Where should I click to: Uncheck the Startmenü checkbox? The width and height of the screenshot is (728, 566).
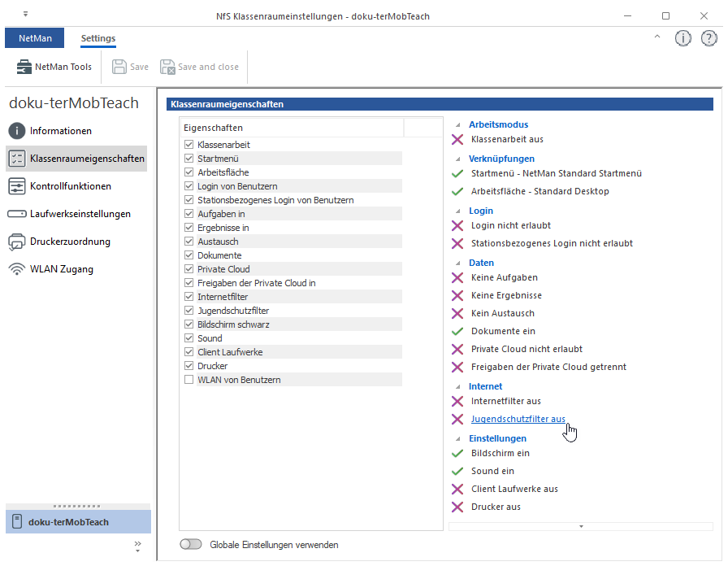point(189,159)
